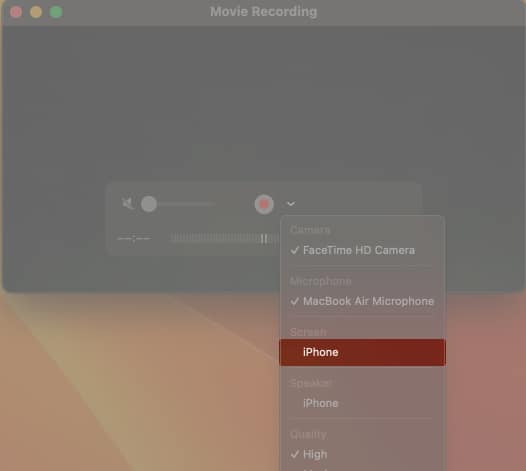
Task: Select FaceTime HD Camera option
Action: point(362,250)
